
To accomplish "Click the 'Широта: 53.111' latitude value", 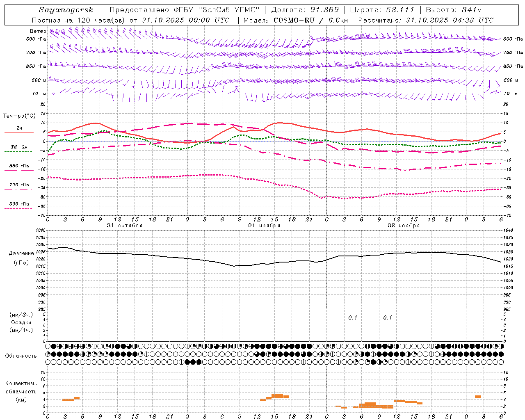I will coord(382,10).
